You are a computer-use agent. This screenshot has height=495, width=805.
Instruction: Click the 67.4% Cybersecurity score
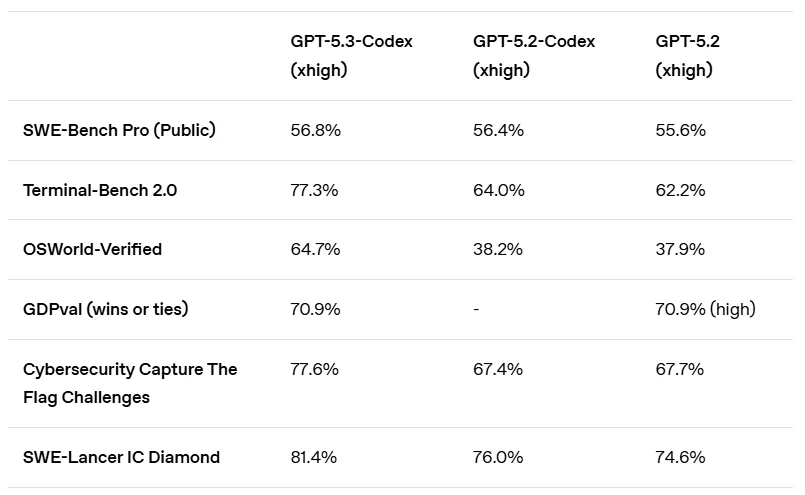tap(498, 369)
